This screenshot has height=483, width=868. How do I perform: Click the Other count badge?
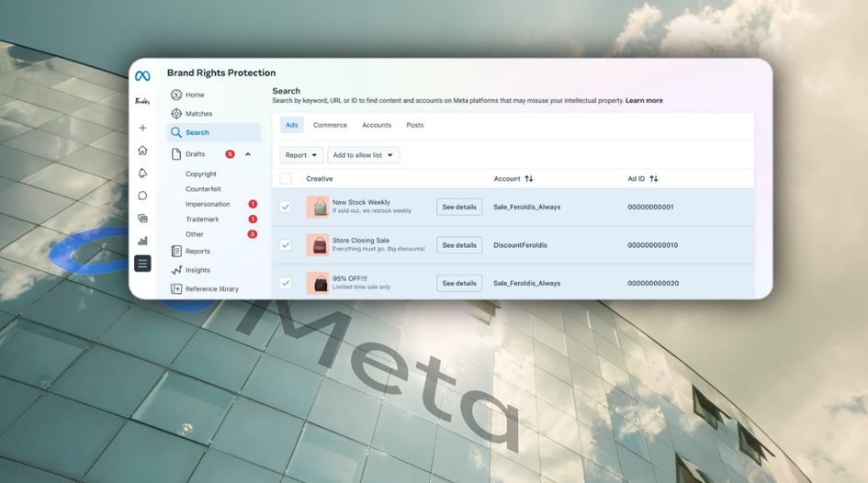coord(252,234)
